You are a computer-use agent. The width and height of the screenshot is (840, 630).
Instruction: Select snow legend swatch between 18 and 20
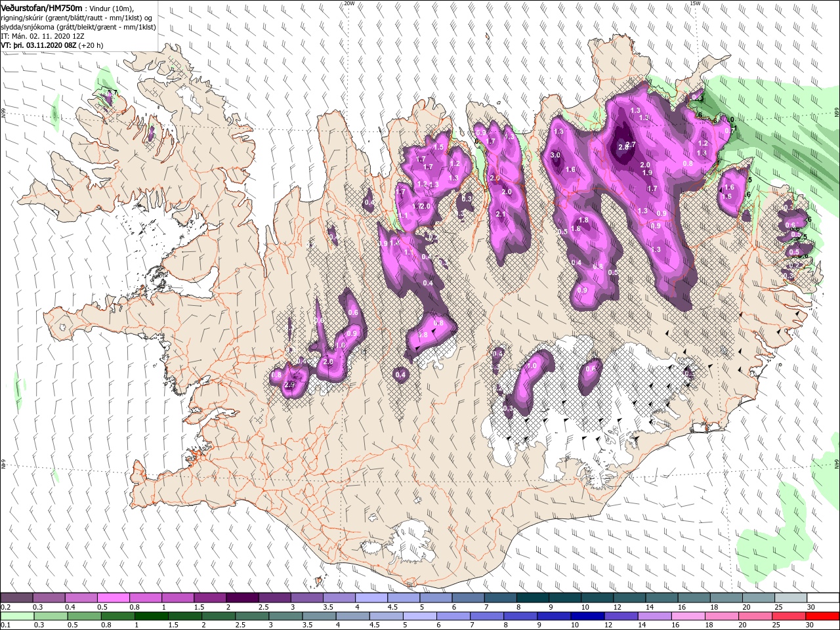(726, 598)
